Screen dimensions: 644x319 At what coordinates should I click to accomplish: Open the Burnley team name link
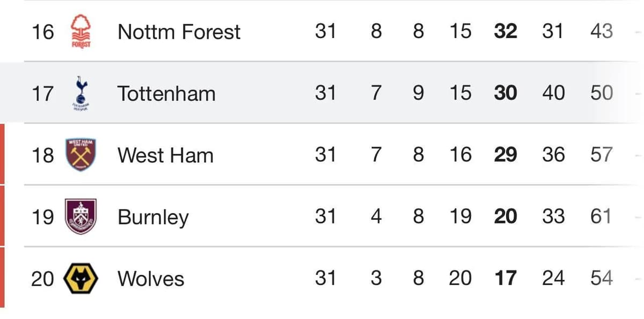(153, 217)
